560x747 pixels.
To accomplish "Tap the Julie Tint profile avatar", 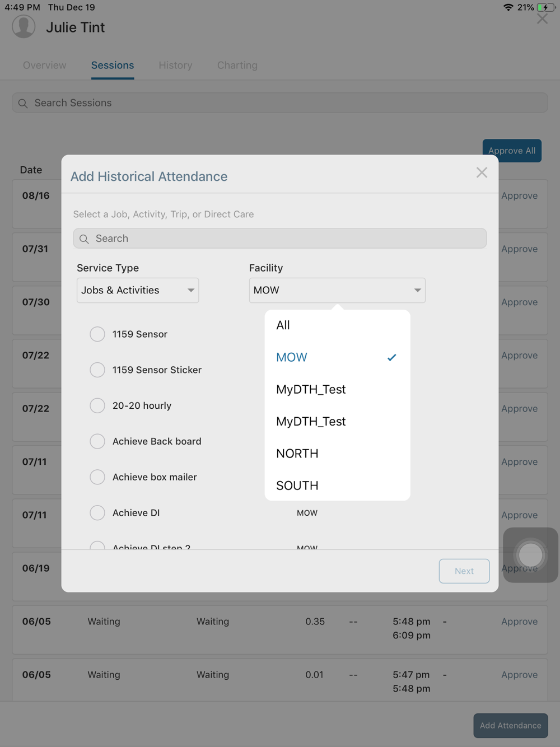I will click(x=24, y=26).
